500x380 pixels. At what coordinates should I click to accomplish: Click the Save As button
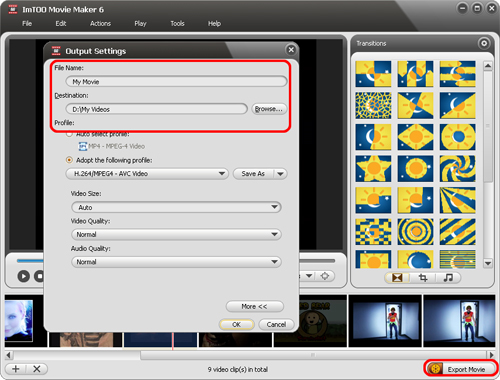click(x=253, y=174)
